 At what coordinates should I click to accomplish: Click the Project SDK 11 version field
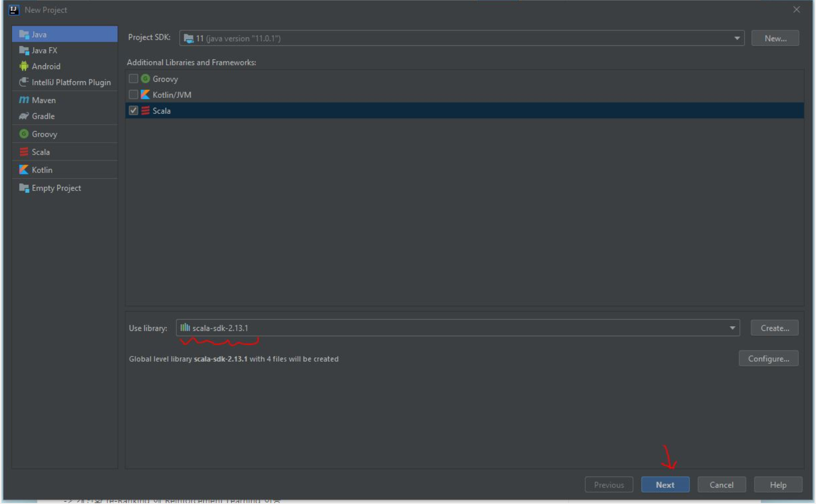click(461, 38)
